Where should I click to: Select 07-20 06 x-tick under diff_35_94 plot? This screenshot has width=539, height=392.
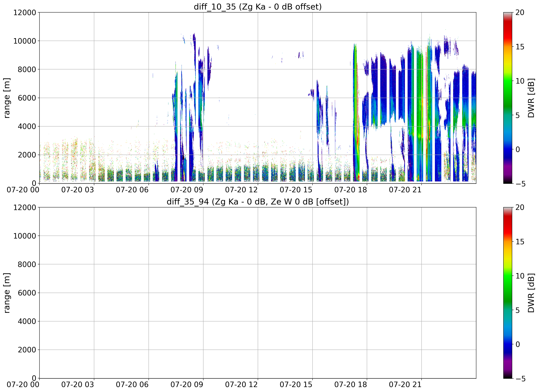point(132,385)
